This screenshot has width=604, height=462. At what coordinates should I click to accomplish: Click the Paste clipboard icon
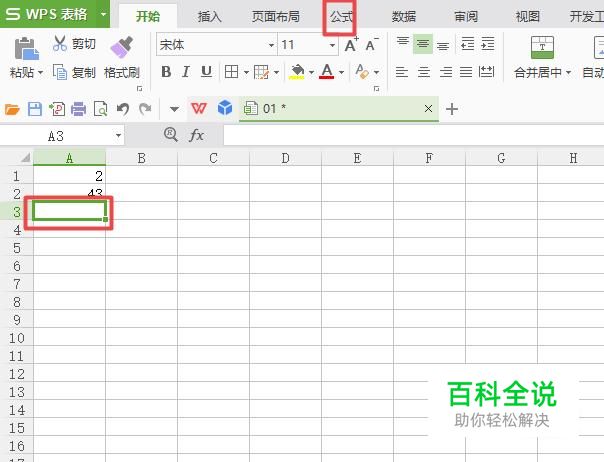pos(26,48)
